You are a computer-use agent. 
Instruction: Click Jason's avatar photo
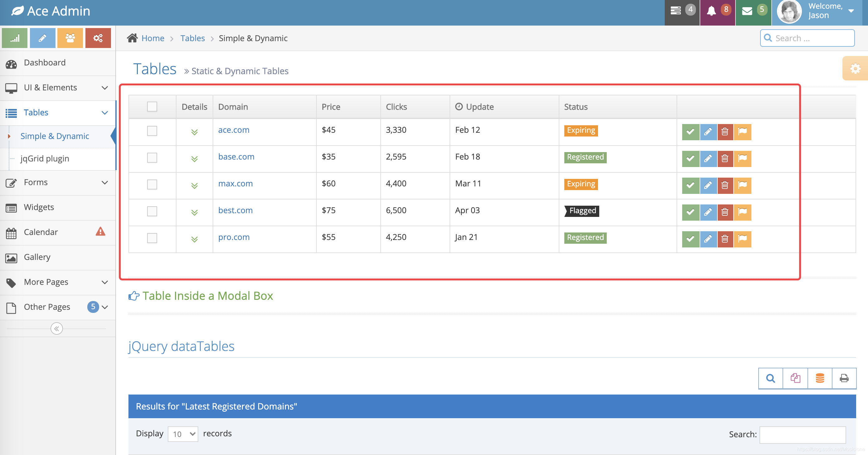(x=789, y=12)
